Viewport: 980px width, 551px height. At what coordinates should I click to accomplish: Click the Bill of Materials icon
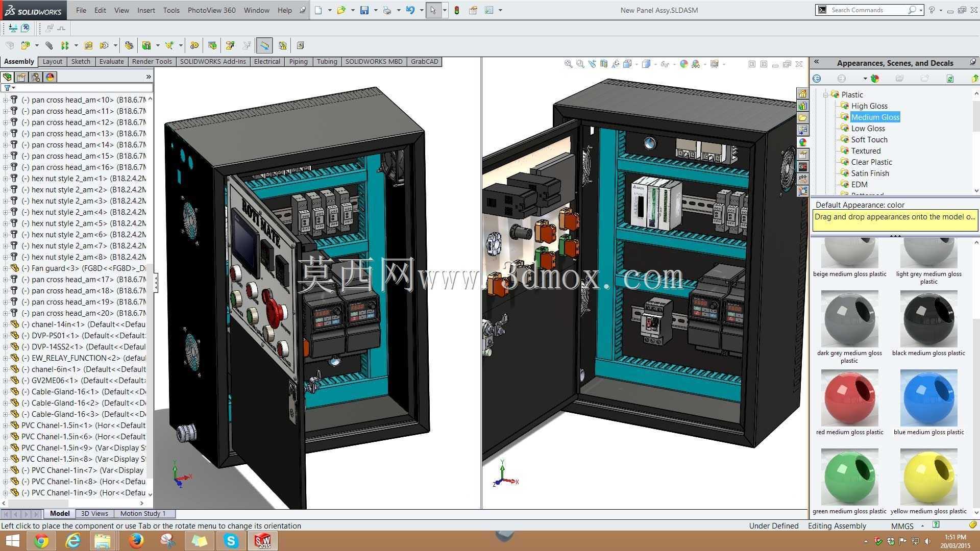[212, 45]
